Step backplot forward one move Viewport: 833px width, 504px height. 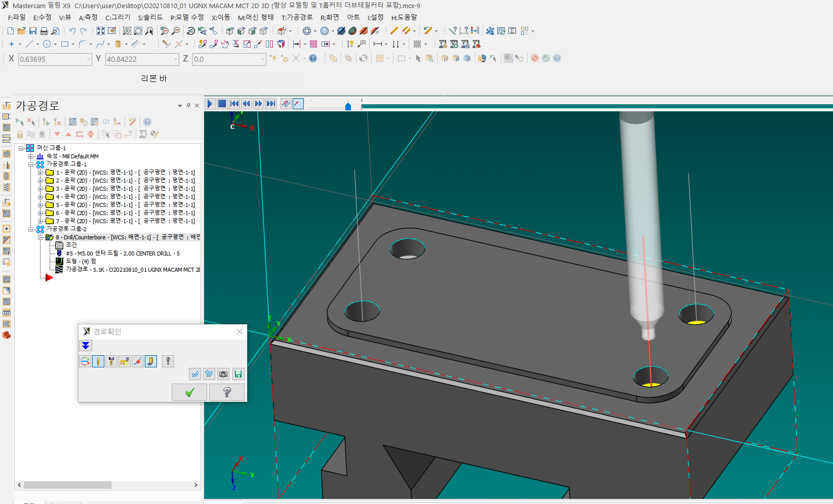(x=259, y=104)
